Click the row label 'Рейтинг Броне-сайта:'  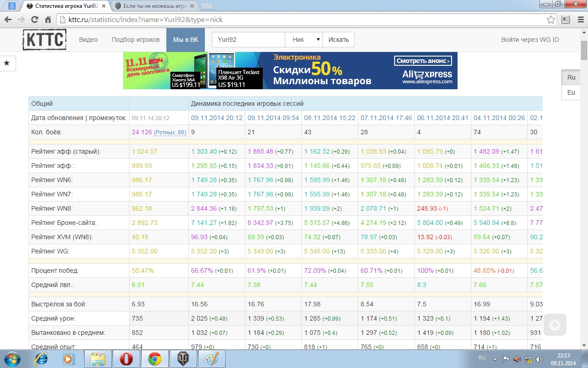(64, 223)
